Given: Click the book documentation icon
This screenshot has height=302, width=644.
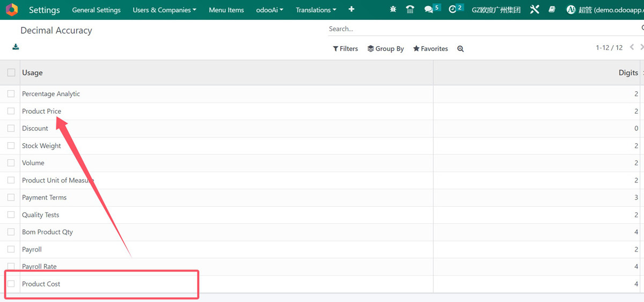Looking at the screenshot, I should click(x=552, y=10).
